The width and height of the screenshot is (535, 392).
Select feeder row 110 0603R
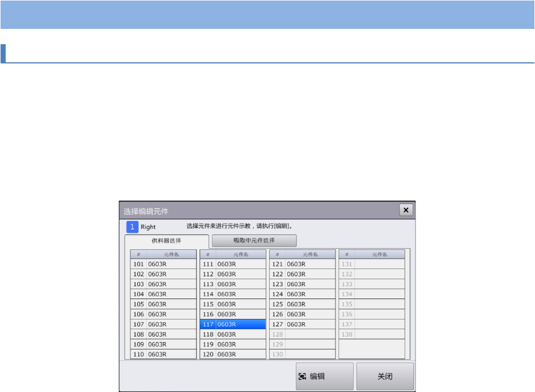click(x=163, y=354)
